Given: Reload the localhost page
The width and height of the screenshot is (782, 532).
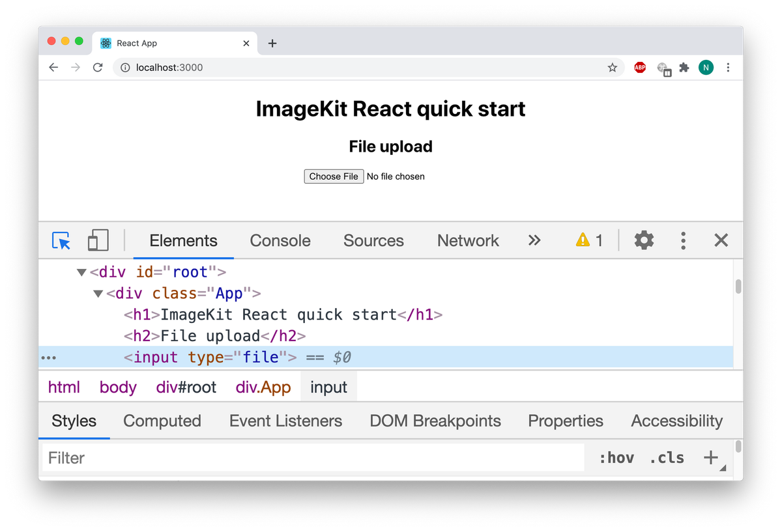Looking at the screenshot, I should click(98, 68).
